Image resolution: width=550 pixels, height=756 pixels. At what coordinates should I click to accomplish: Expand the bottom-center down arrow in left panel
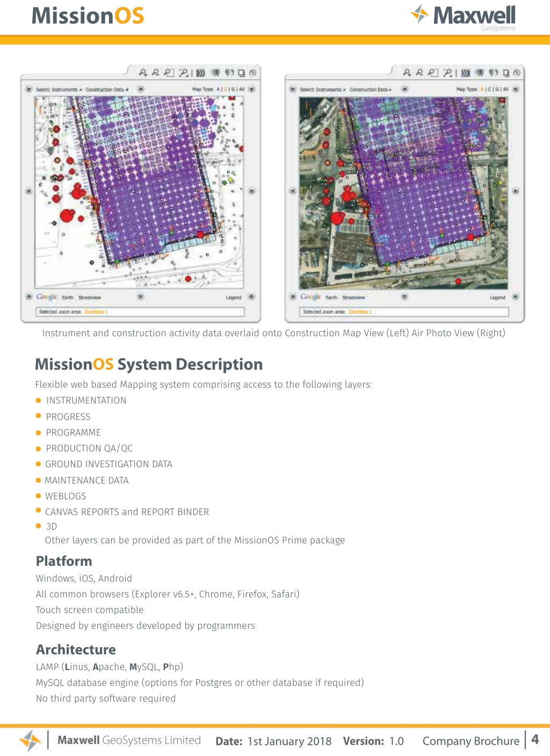141,296
